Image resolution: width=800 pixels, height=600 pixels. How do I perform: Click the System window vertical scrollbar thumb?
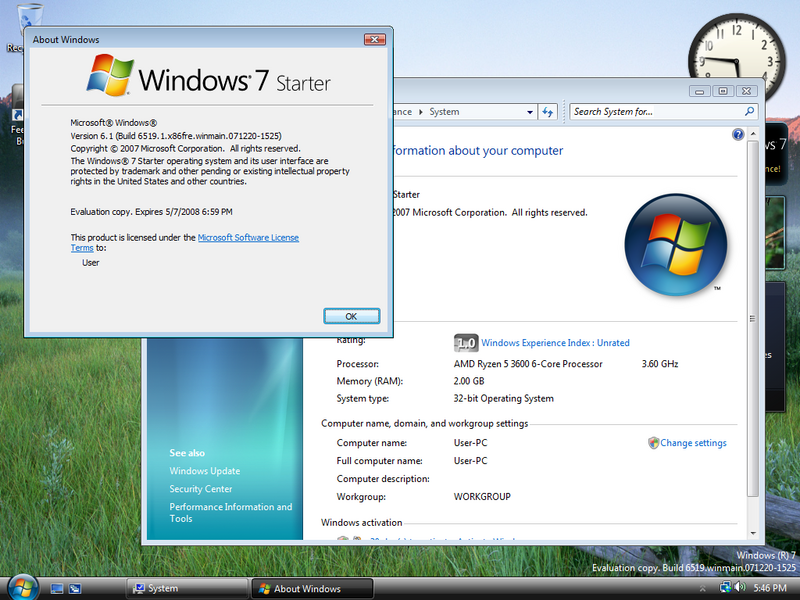[x=753, y=318]
